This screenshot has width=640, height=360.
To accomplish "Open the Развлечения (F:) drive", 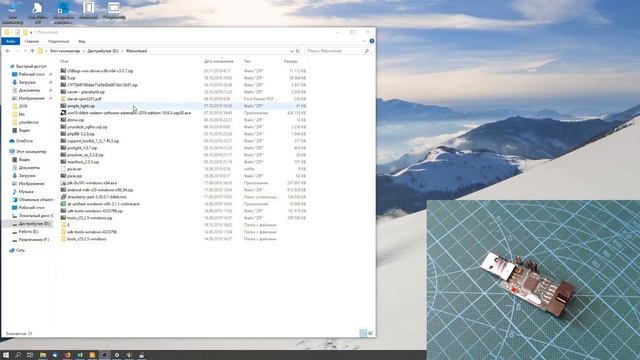I will point(31,240).
